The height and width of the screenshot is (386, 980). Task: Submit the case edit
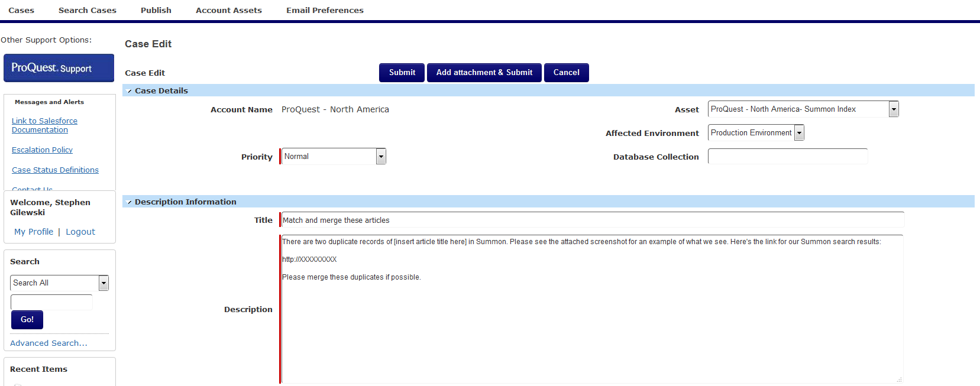(x=402, y=73)
